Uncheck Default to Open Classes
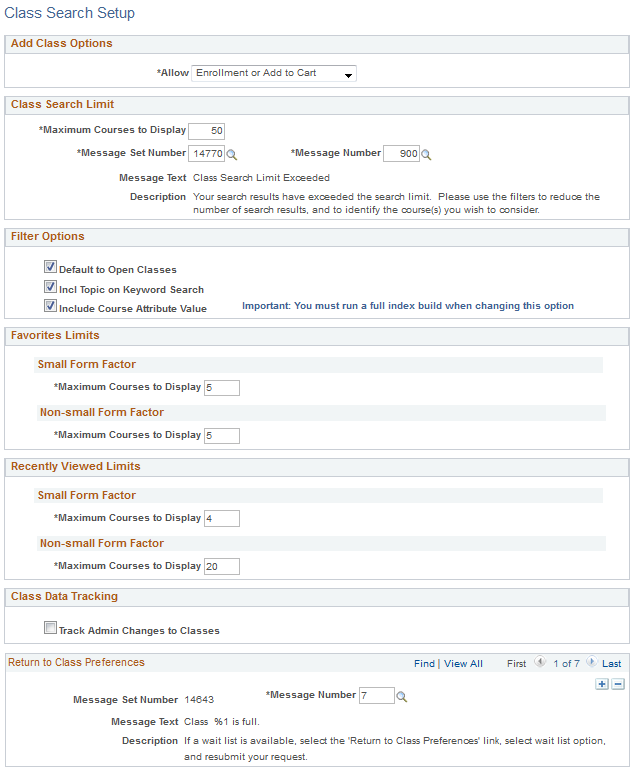 [50, 267]
